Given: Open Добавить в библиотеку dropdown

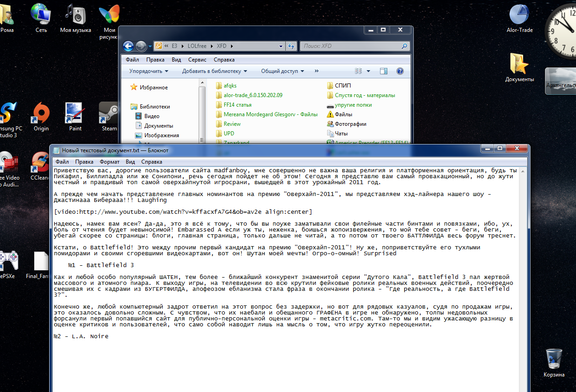Looking at the screenshot, I should point(215,71).
